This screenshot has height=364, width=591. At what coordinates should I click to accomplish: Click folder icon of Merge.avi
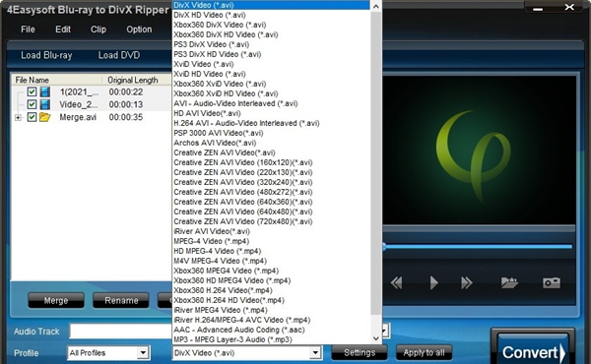[45, 117]
